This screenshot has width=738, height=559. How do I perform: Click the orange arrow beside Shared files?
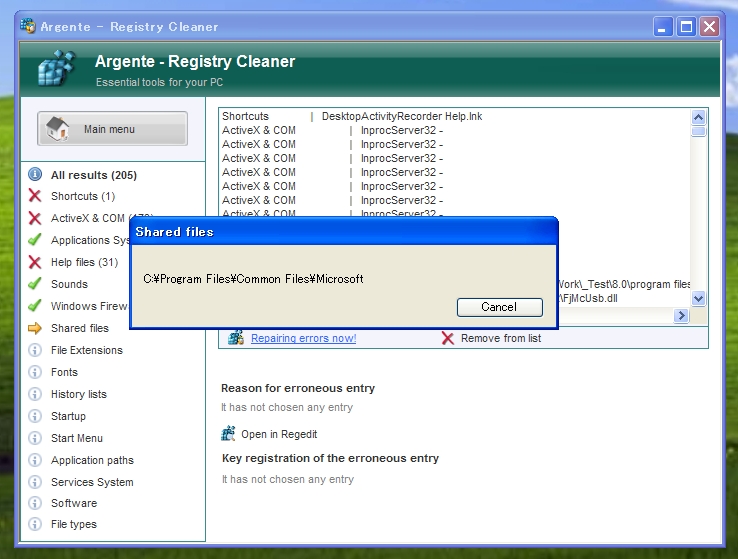click(x=35, y=328)
